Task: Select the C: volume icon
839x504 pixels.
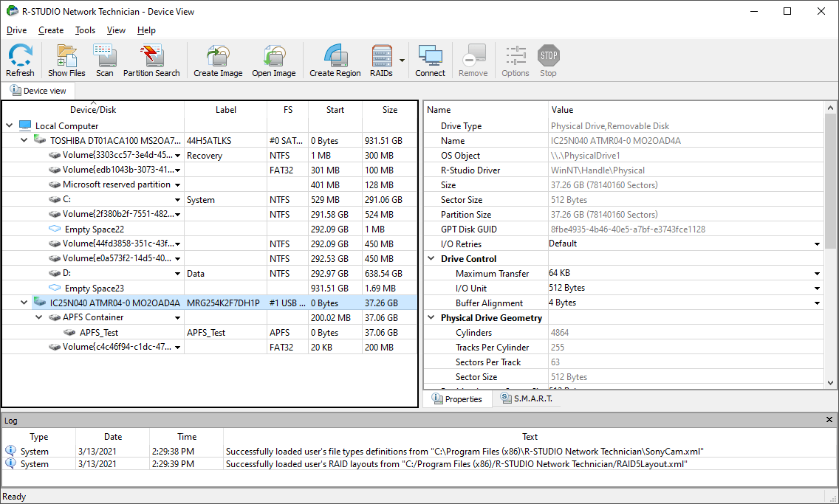Action: click(x=55, y=199)
